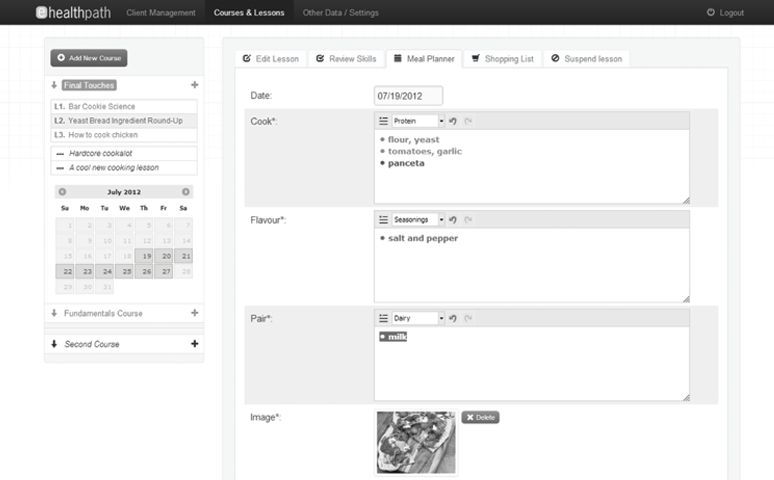The image size is (774, 480).
Task: Go to next month in calendar
Action: click(185, 191)
